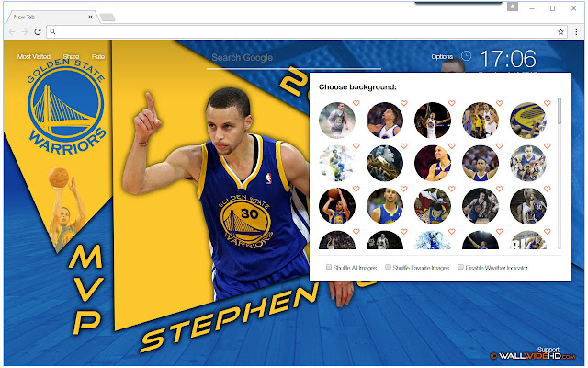Favorite the fourth background in row three
The width and height of the screenshot is (588, 368).
tap(500, 189)
